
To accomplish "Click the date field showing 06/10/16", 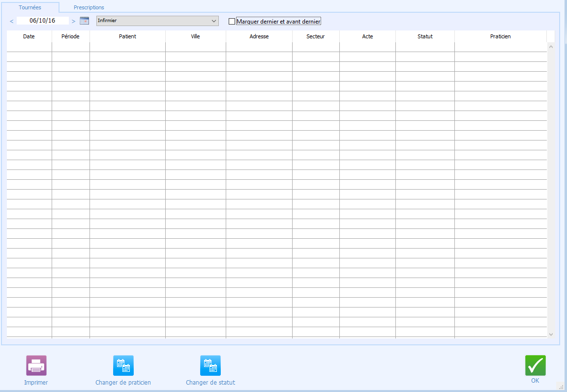I will (x=42, y=21).
